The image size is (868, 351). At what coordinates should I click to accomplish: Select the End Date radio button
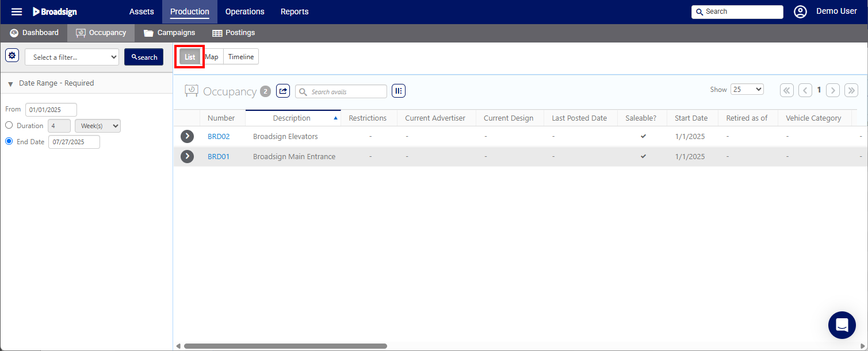(9, 141)
